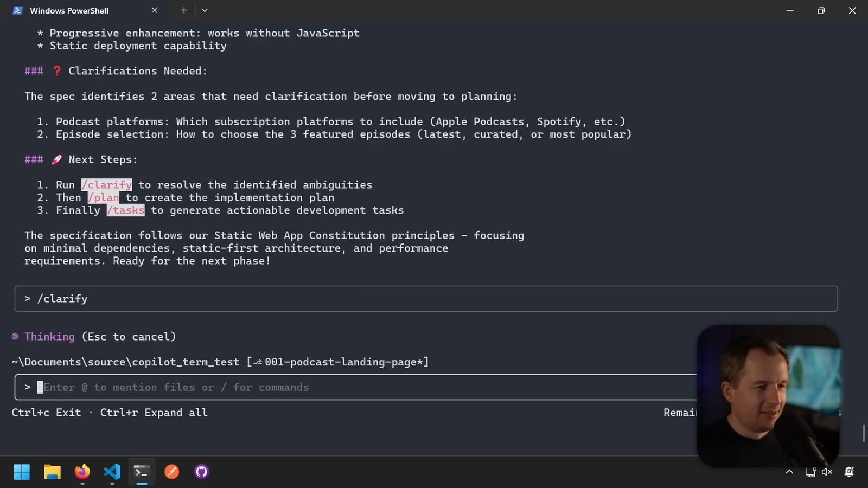This screenshot has height=488, width=868.
Task: Expand hidden icons in the system tray
Action: 789,472
